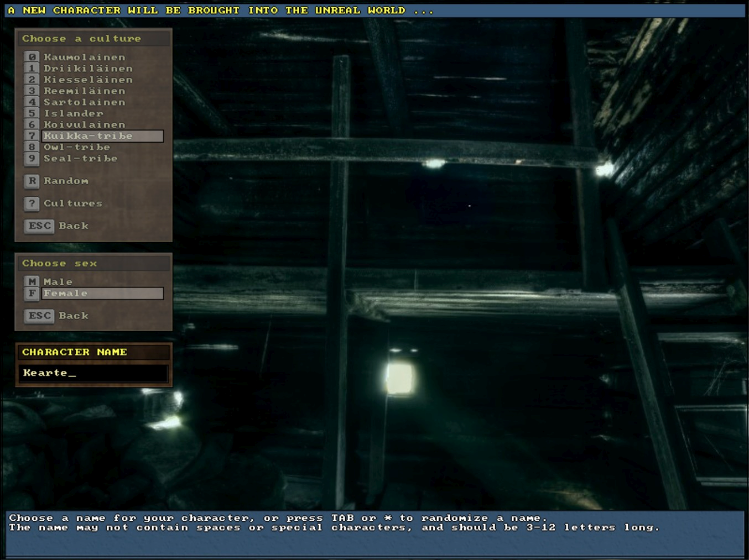The width and height of the screenshot is (749, 560).
Task: Select Reemiläinen culture
Action: click(84, 91)
